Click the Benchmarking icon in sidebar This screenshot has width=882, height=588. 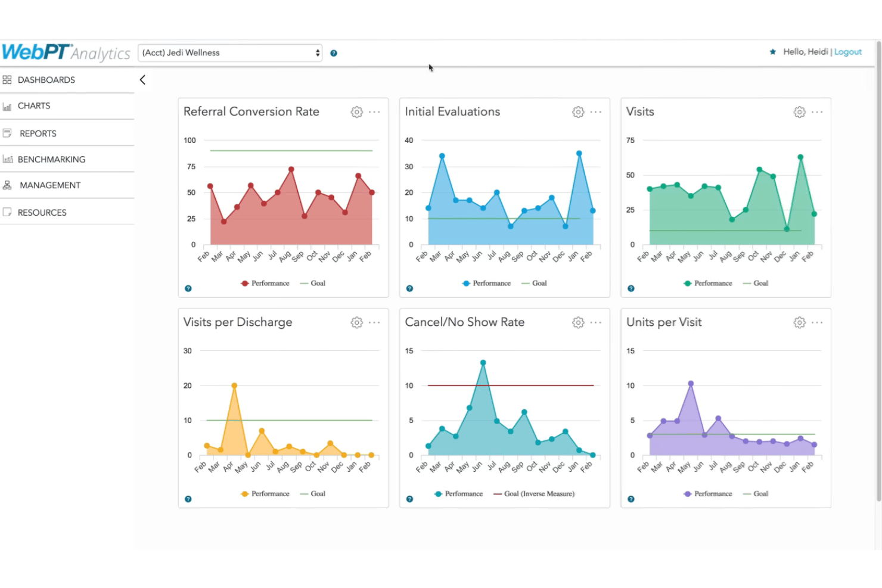tap(8, 159)
